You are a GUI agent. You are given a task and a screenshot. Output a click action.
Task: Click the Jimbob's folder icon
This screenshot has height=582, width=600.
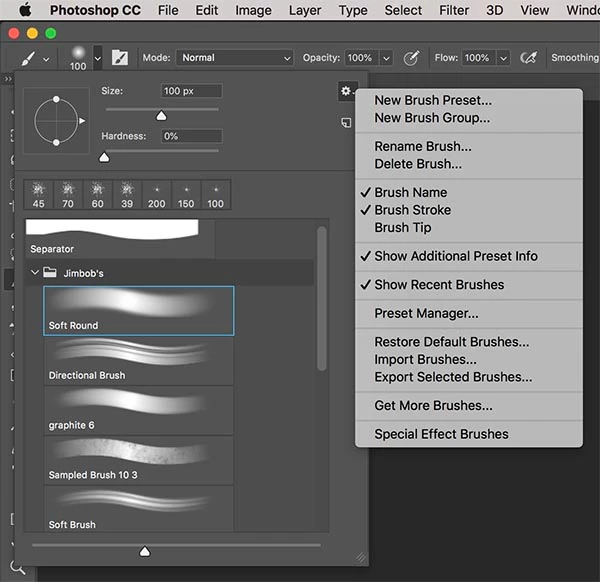[x=50, y=272]
